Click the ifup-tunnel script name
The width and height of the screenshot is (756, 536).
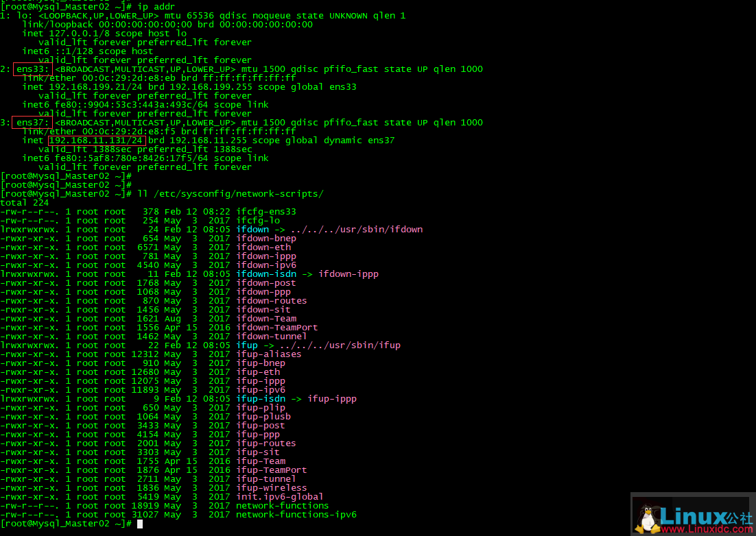(265, 478)
